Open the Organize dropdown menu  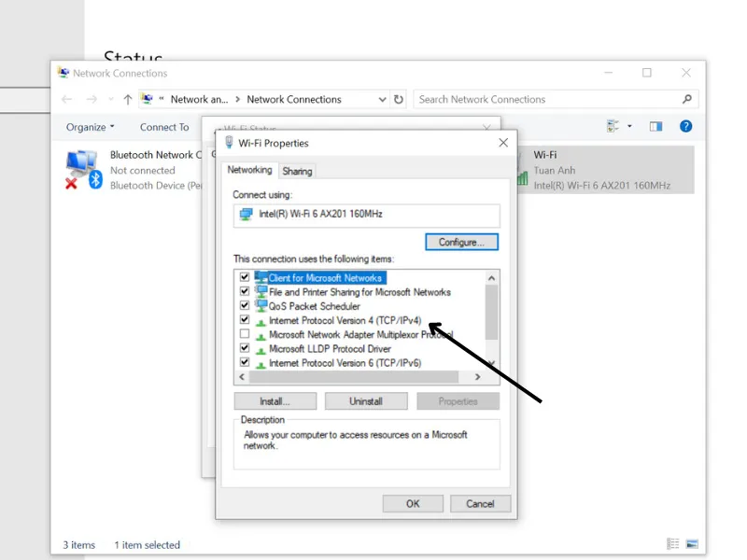pyautogui.click(x=90, y=127)
